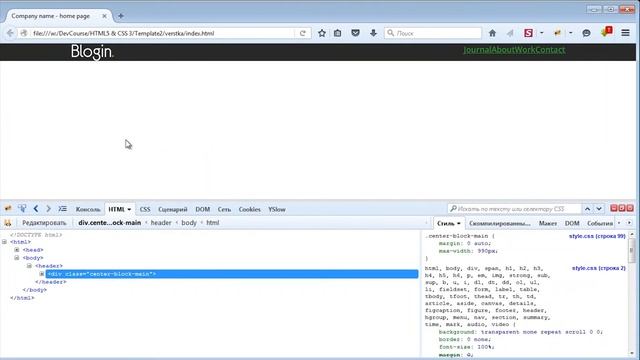
Task: Go forward in Firebug panel history
Action: point(48,209)
